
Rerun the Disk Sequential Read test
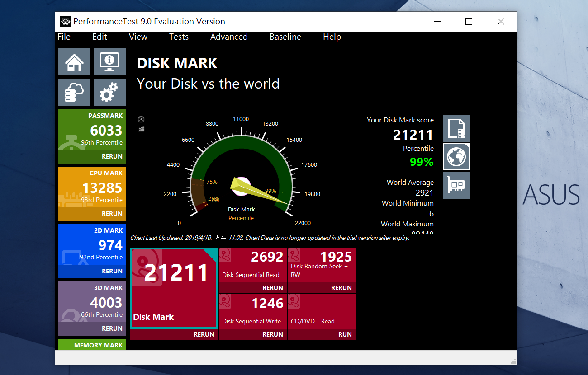273,288
